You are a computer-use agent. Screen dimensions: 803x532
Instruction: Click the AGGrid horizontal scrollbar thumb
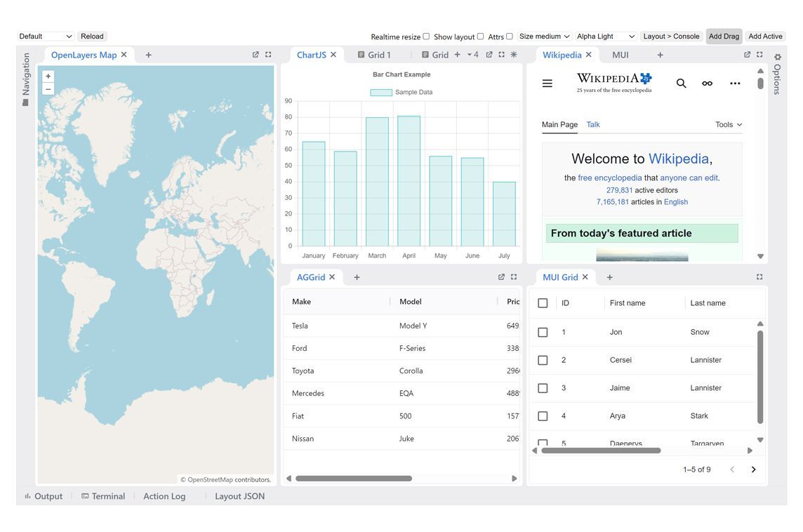[354, 478]
